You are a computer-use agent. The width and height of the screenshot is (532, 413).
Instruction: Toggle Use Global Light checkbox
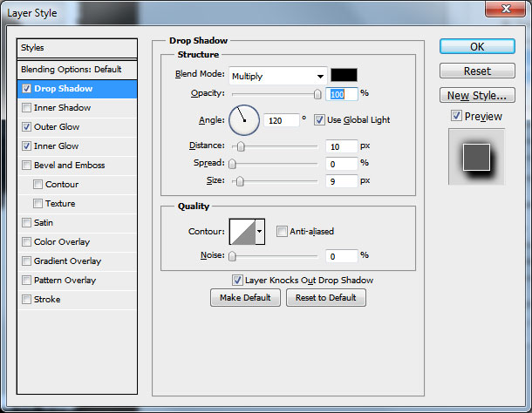(x=319, y=120)
